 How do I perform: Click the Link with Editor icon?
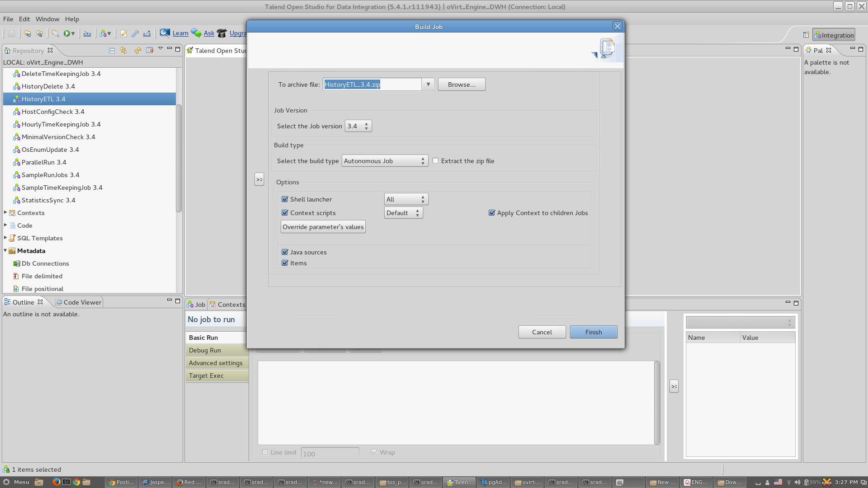click(123, 51)
